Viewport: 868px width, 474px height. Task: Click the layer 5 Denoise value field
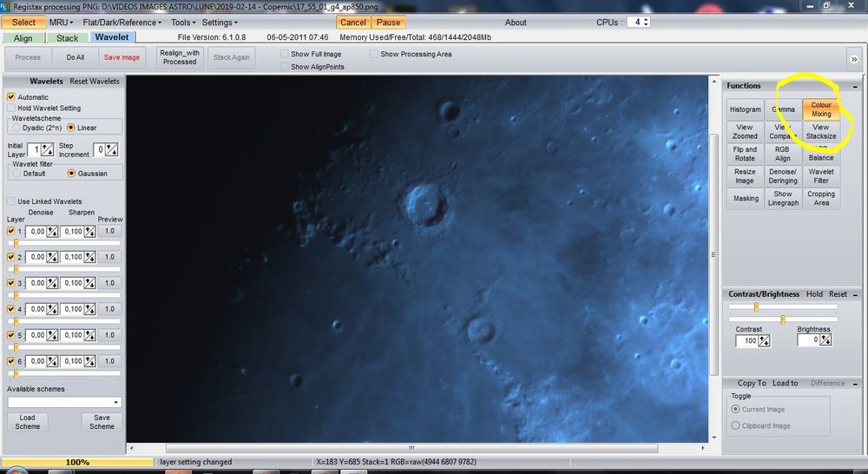tap(36, 335)
